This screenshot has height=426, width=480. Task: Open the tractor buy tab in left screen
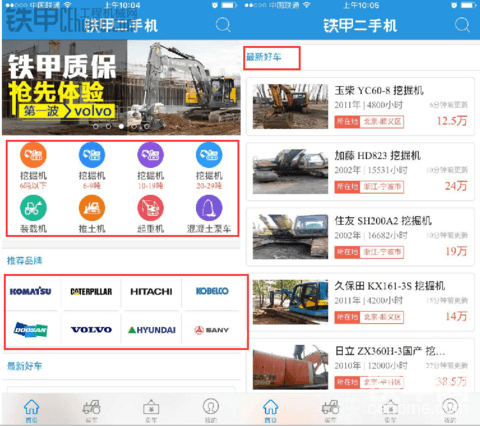pyautogui.click(x=91, y=410)
